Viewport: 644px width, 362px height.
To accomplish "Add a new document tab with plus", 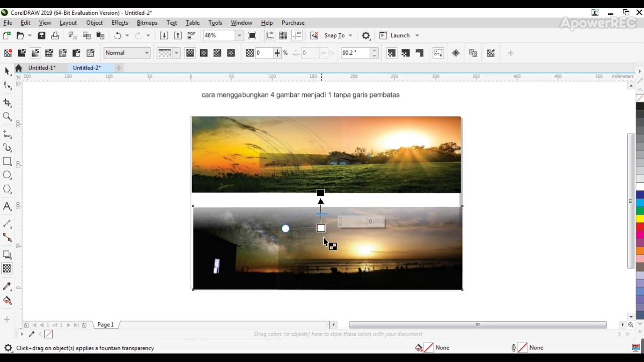I will click(119, 68).
